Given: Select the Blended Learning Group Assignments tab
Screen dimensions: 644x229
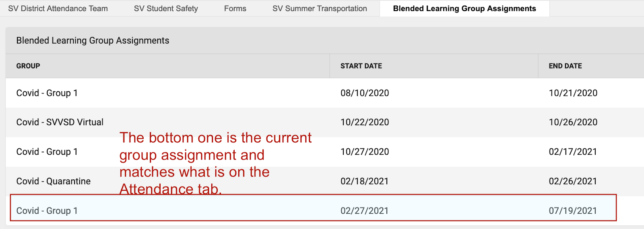Looking at the screenshot, I should pyautogui.click(x=464, y=8).
